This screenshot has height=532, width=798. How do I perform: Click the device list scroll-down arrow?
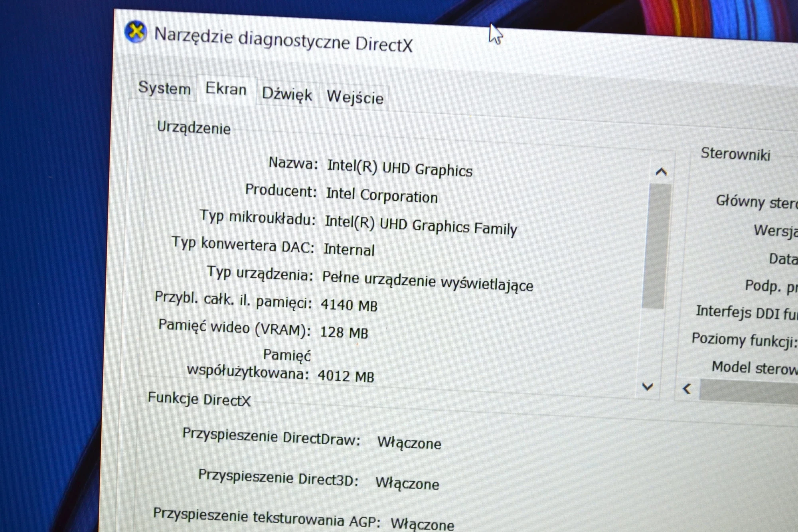click(x=647, y=386)
